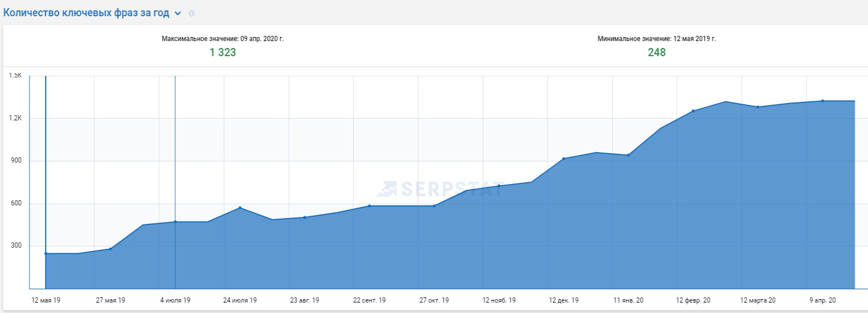Select the data point for 12 мая 19
The image size is (868, 313).
[x=46, y=253]
